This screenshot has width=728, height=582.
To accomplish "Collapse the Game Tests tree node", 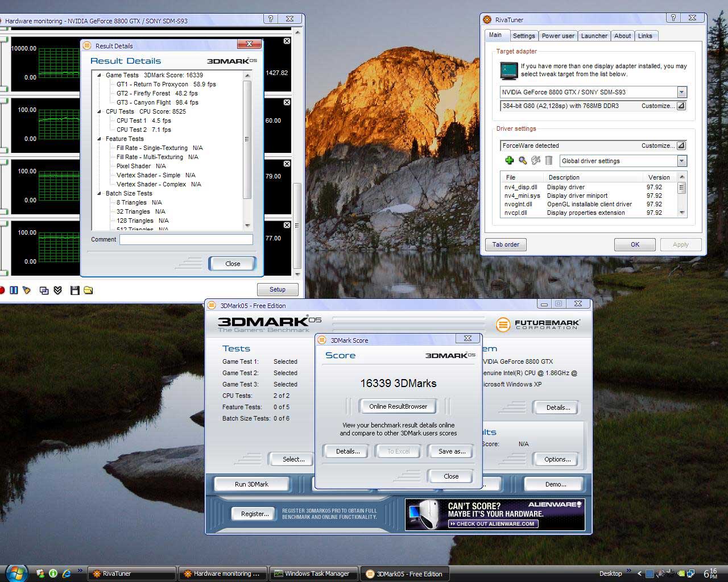I will [100, 75].
